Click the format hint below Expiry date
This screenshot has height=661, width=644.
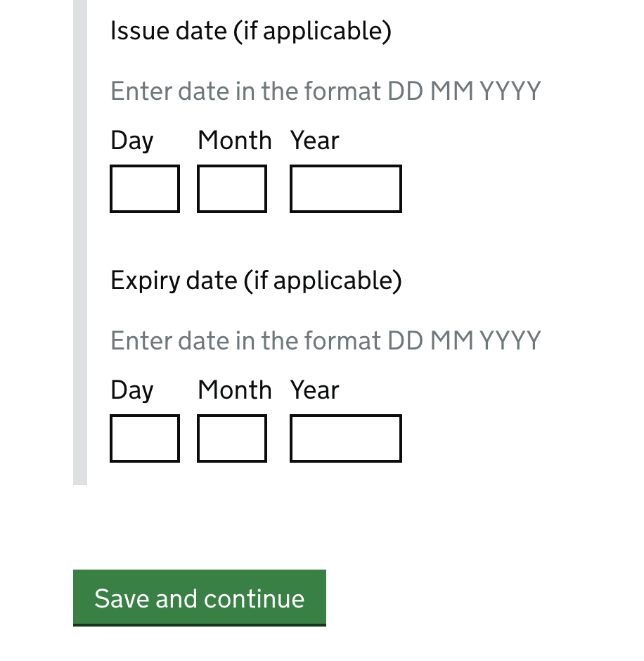click(x=326, y=340)
